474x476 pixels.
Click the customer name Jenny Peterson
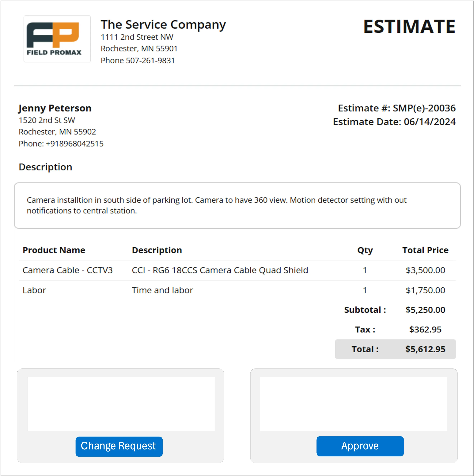(x=55, y=108)
